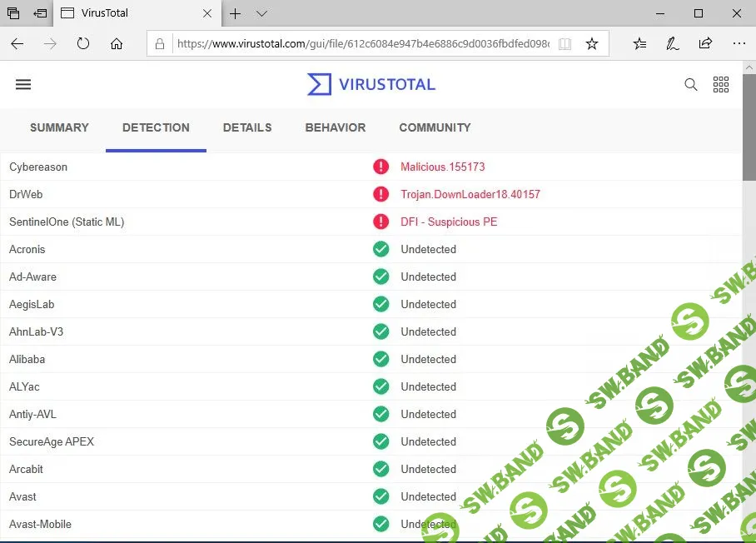This screenshot has width=756, height=543.
Task: Open the VirusTotal apps grid icon
Action: point(721,84)
